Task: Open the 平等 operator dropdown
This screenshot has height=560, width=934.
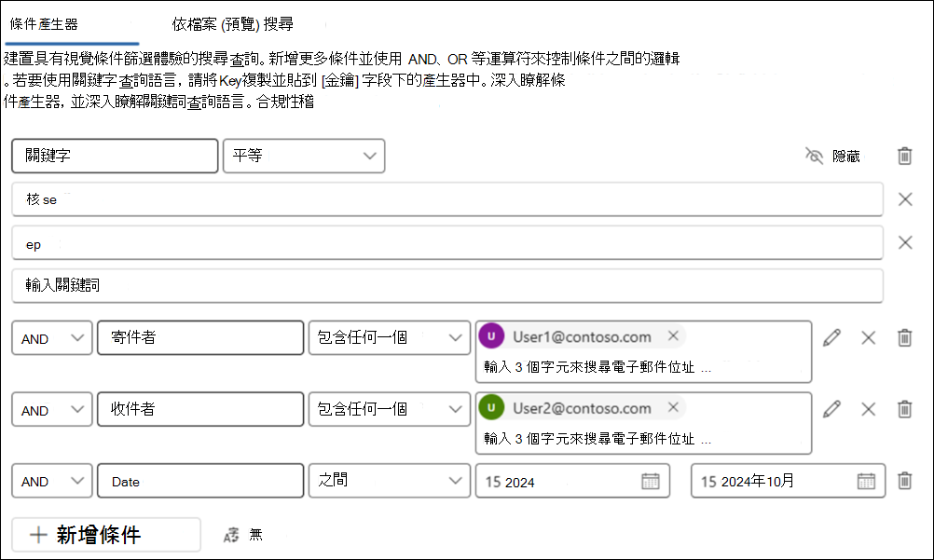Action: [303, 156]
